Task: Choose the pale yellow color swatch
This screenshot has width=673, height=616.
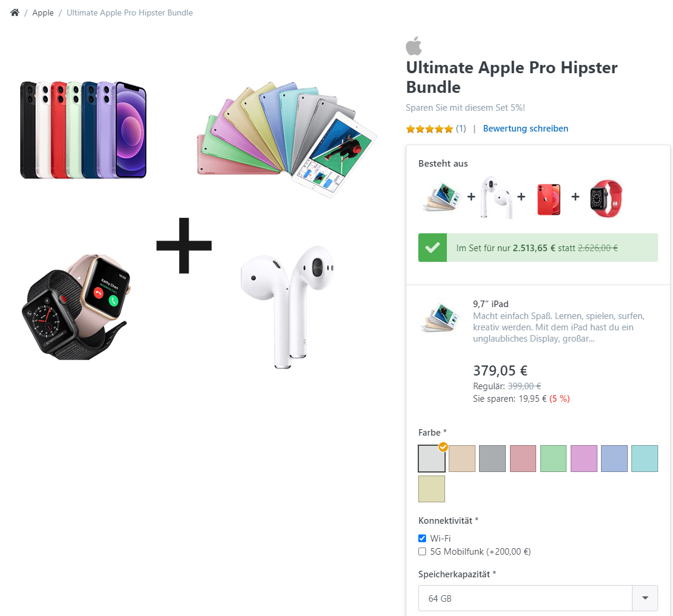Action: (x=431, y=489)
